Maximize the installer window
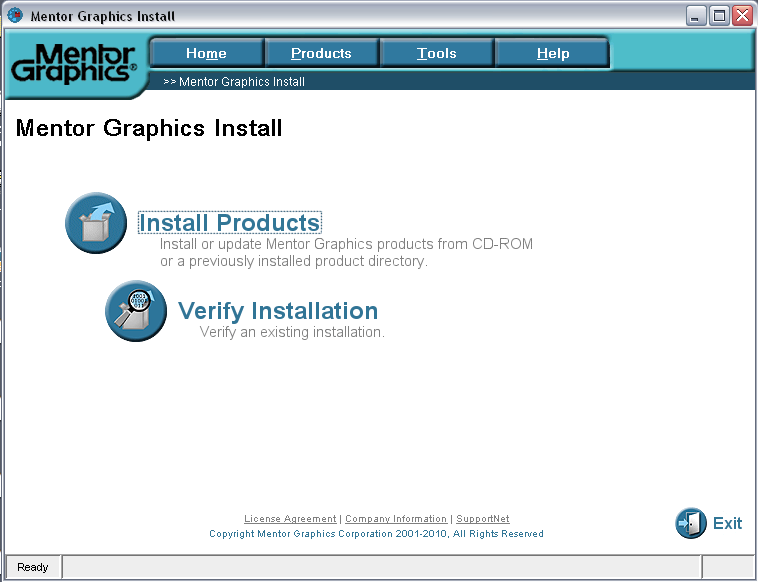Viewport: 758px width, 582px height. [x=719, y=16]
